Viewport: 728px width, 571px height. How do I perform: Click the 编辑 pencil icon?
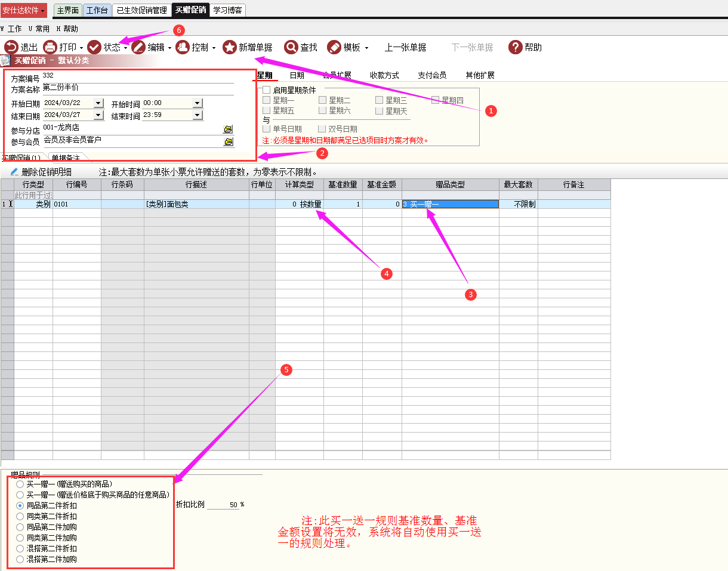[x=138, y=47]
